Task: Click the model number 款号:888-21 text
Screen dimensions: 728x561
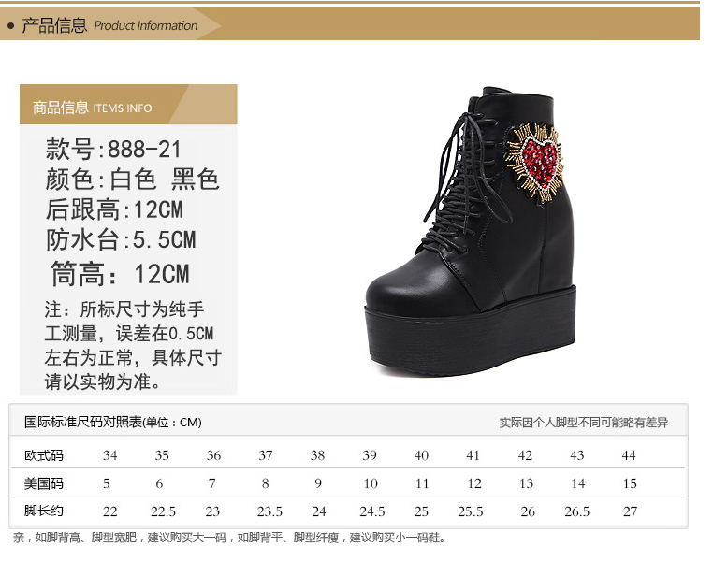Action: (x=113, y=150)
